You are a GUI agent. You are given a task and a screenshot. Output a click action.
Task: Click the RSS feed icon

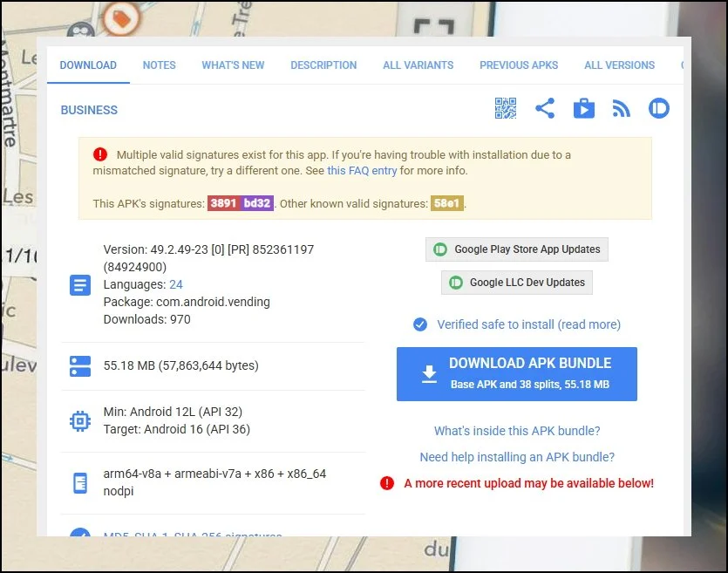(x=621, y=108)
